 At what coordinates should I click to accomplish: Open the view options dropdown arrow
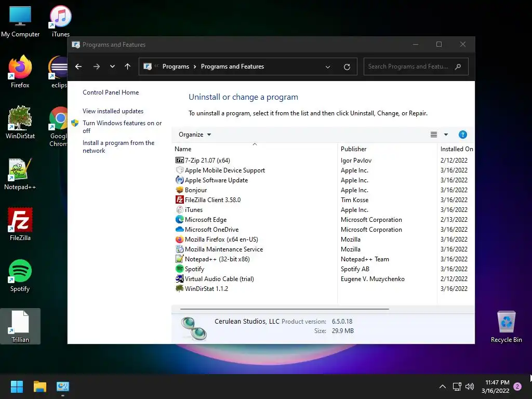click(x=446, y=135)
